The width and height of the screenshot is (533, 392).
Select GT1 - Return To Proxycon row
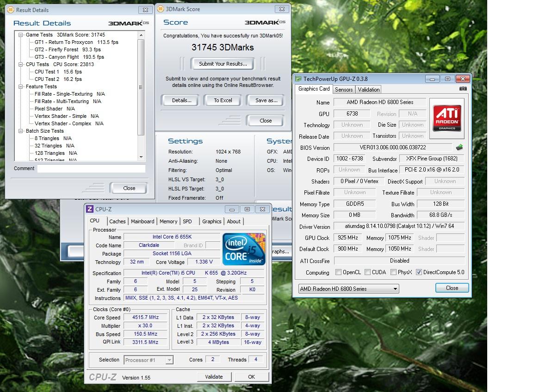(x=76, y=42)
